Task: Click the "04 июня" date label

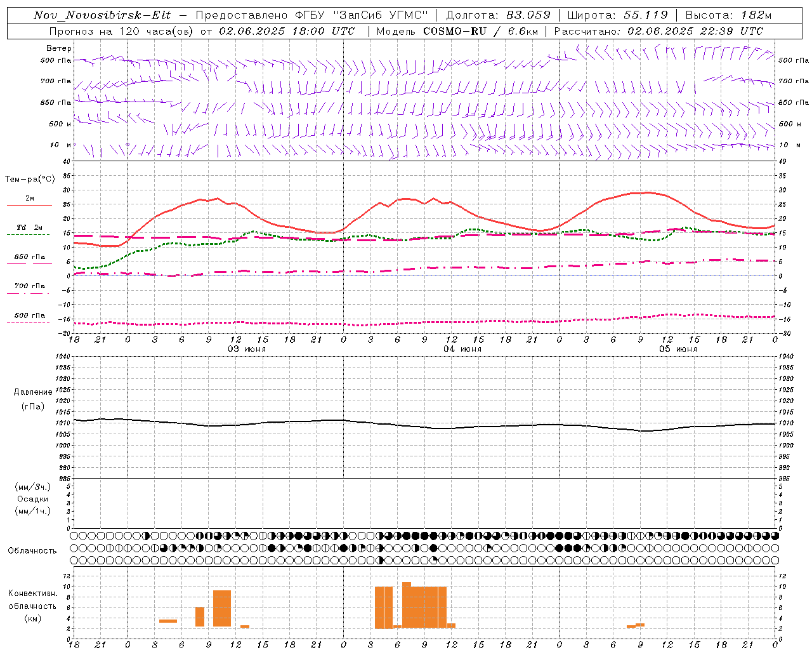Action: [462, 349]
